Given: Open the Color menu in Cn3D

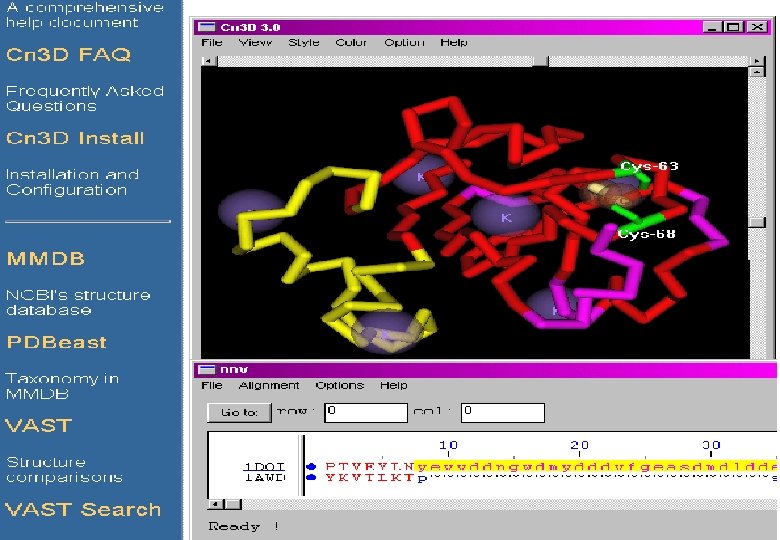Looking at the screenshot, I should [351, 43].
